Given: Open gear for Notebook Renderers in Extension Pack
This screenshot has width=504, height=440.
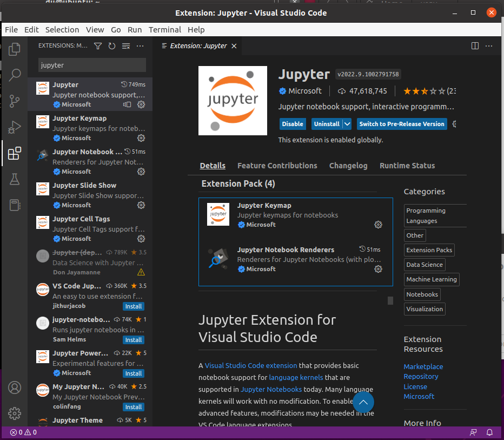Looking at the screenshot, I should 379,269.
